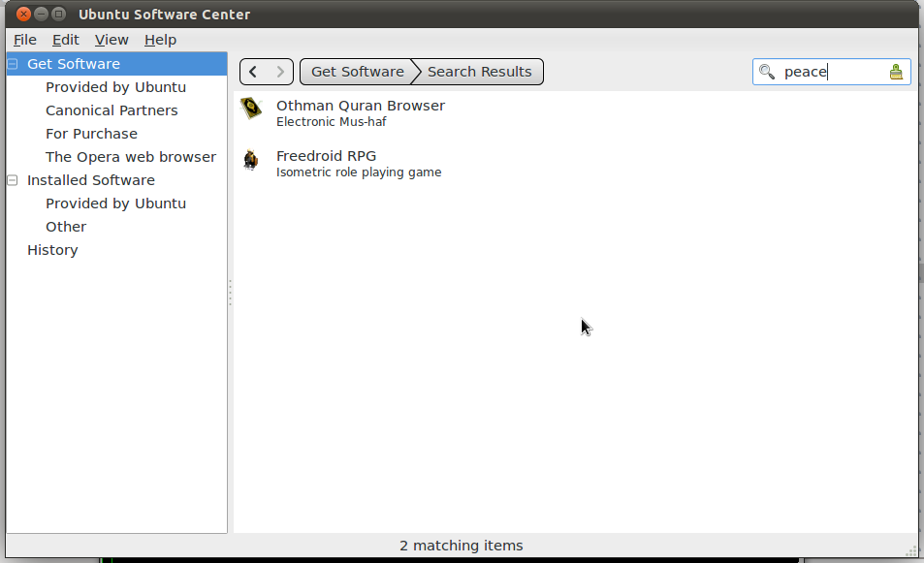Select History in the sidebar
The image size is (924, 563).
[52, 250]
